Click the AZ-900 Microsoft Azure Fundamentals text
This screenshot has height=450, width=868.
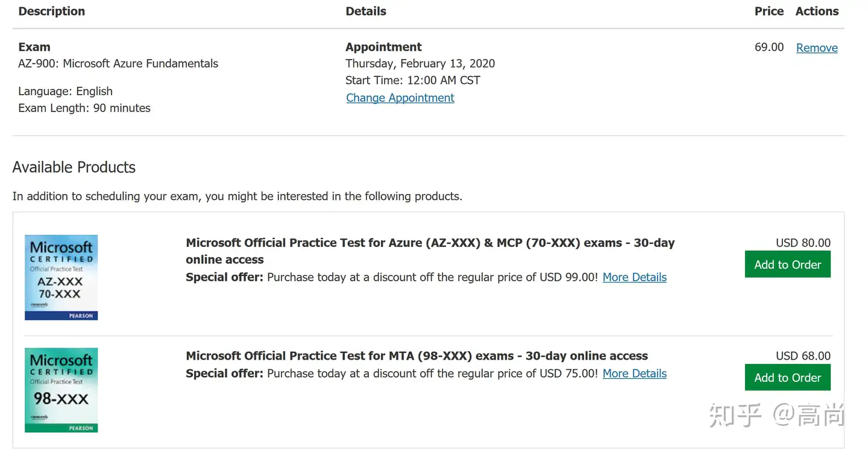118,63
